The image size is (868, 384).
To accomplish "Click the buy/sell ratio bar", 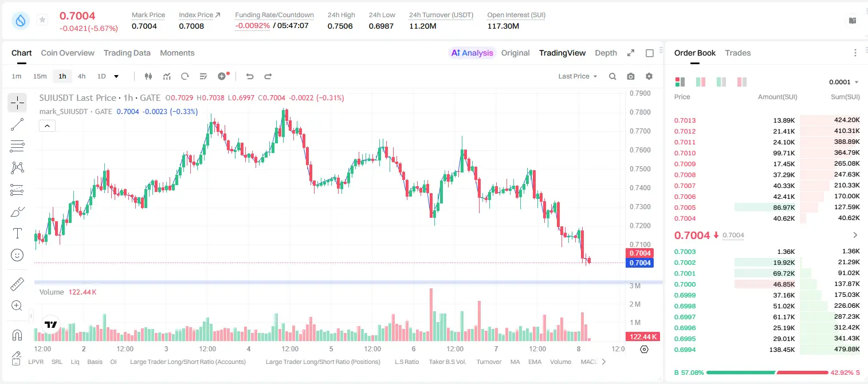I will 767,373.
